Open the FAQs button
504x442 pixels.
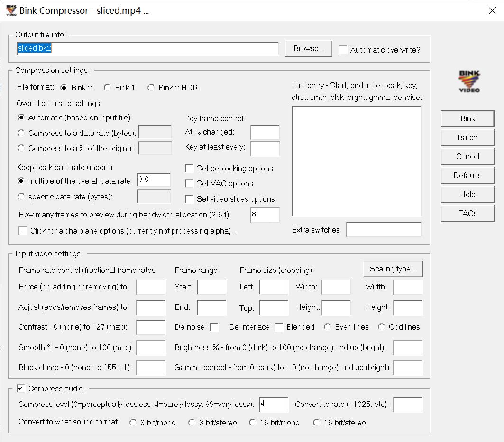467,213
